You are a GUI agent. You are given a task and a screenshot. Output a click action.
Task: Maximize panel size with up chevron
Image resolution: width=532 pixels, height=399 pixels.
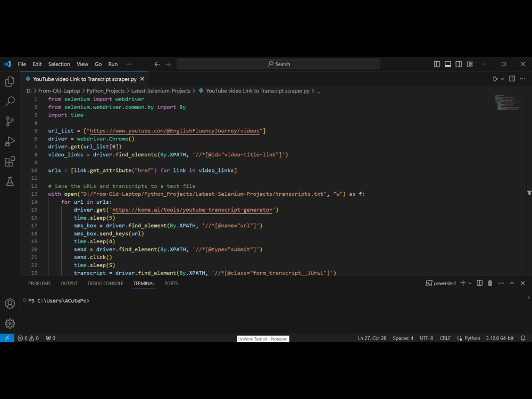(x=512, y=283)
